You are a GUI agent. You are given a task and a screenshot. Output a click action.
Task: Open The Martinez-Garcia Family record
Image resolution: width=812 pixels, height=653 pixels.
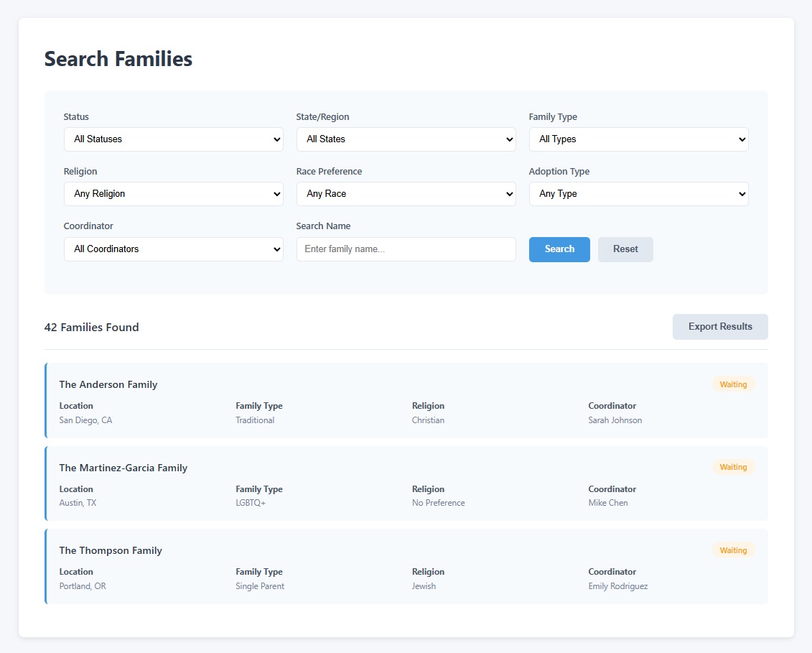[123, 467]
